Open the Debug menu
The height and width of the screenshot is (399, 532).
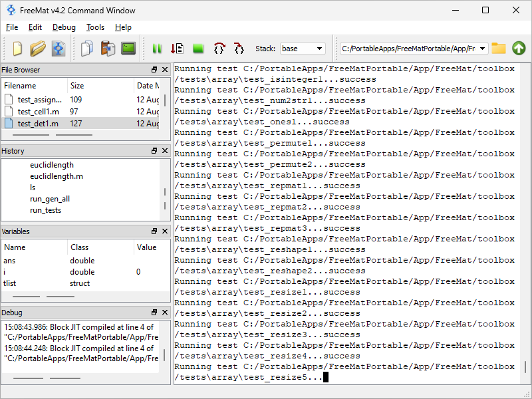point(64,27)
